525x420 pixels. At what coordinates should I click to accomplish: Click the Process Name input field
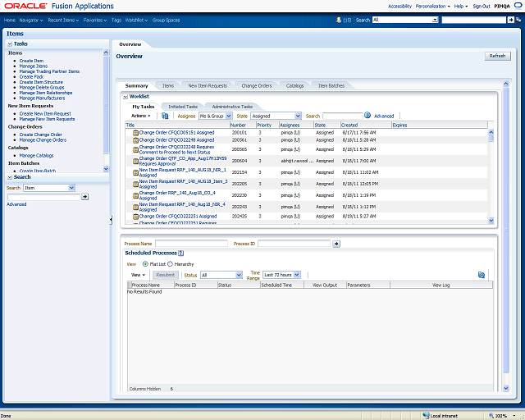[191, 244]
